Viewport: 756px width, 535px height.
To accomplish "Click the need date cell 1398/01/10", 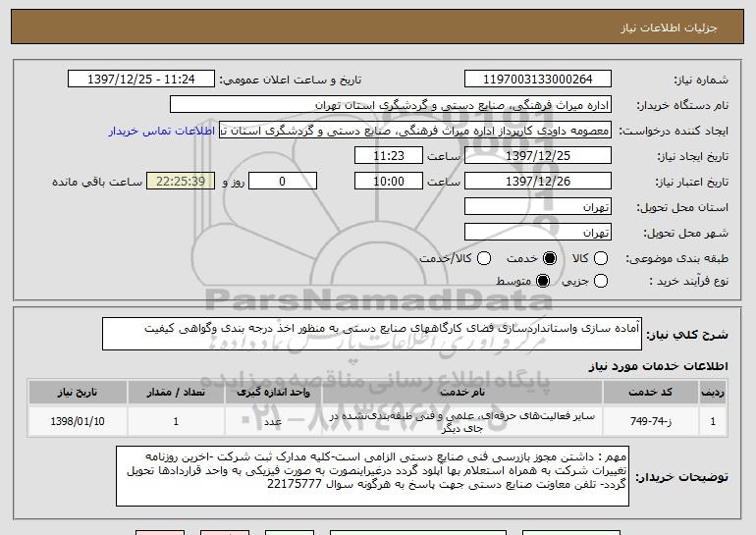I will 78,421.
